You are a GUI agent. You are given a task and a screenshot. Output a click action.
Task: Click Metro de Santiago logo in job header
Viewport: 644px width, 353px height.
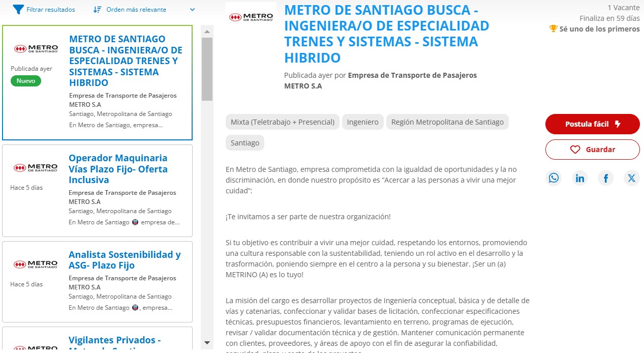click(x=251, y=17)
